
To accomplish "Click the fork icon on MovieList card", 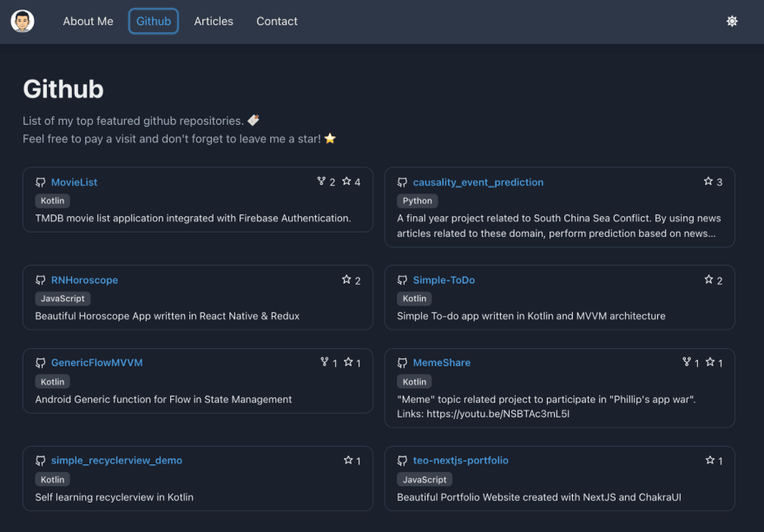I will pos(321,181).
